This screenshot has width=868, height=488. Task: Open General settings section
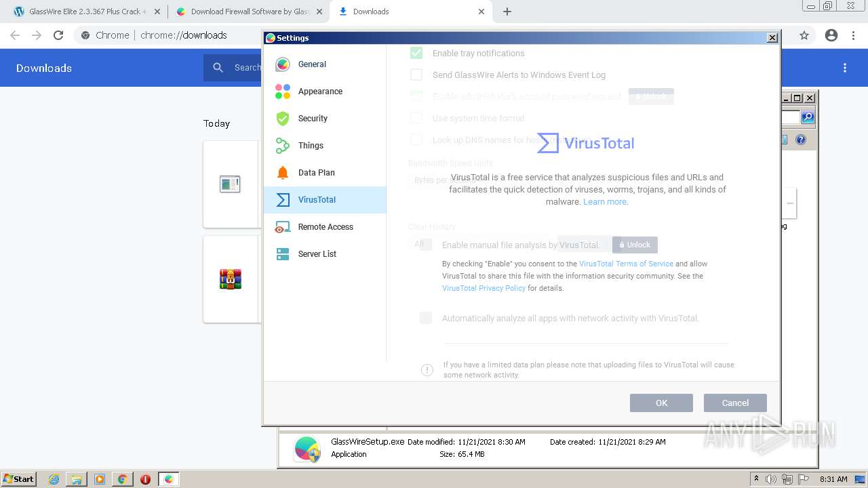(325, 64)
